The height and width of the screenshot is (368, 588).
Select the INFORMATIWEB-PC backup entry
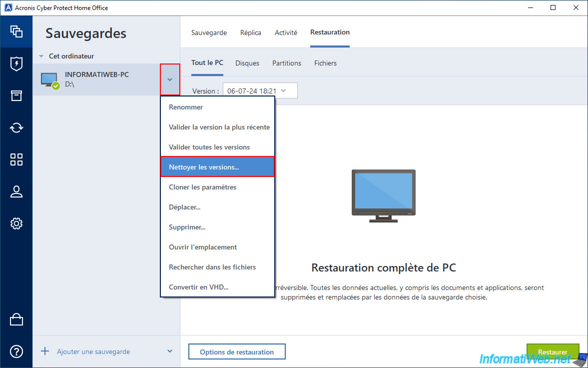pos(97,79)
